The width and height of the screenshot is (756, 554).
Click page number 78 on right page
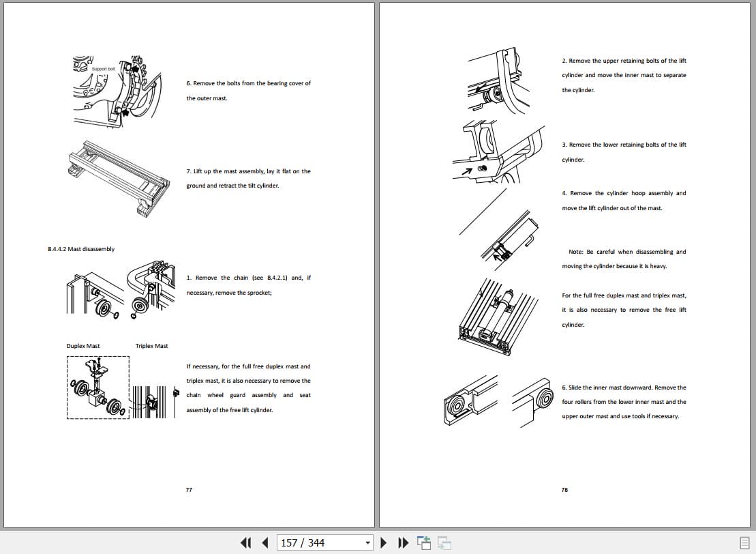pyautogui.click(x=564, y=490)
